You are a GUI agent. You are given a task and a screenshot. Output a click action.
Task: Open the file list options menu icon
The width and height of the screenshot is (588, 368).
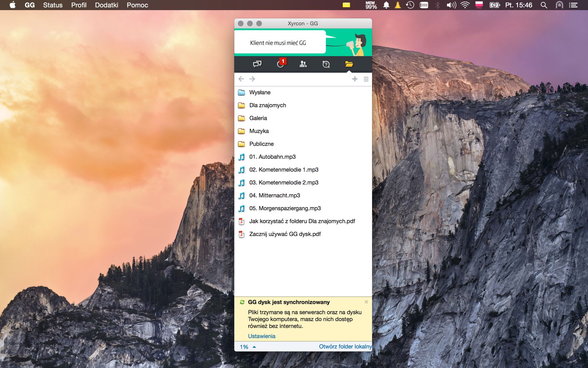[x=366, y=79]
